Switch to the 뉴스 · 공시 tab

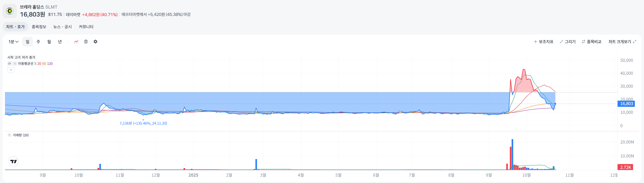tap(62, 27)
